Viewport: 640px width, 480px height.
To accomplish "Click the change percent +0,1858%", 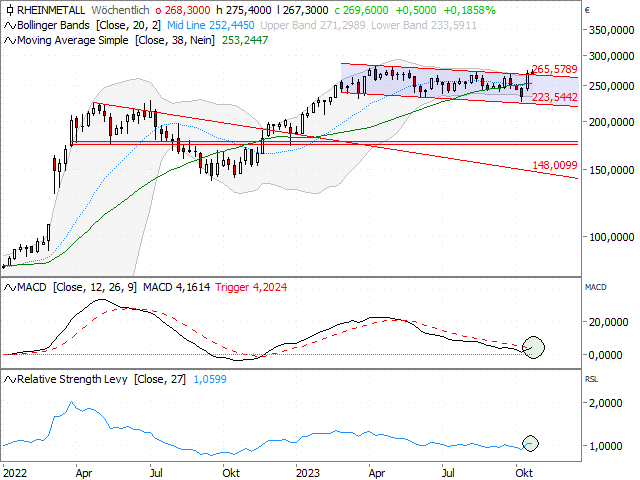I will [x=469, y=10].
